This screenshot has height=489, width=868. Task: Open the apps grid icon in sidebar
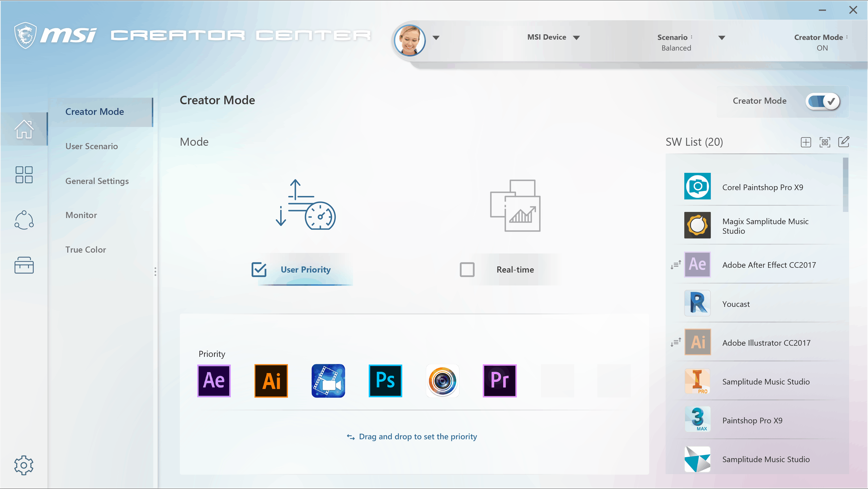24,175
